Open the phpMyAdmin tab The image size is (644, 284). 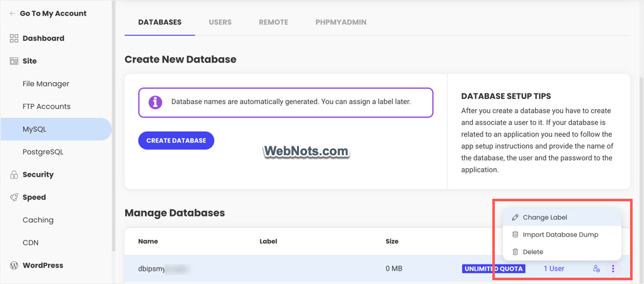[341, 22]
